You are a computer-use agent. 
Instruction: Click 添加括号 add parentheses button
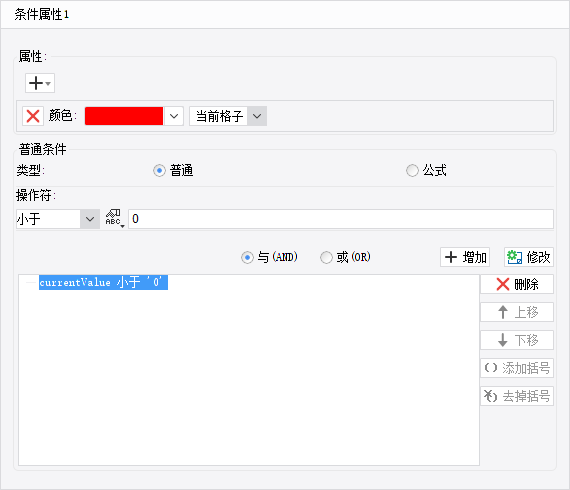click(x=517, y=368)
